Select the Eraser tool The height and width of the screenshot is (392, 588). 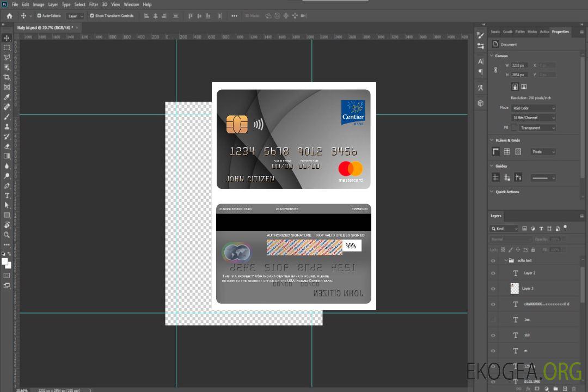pyautogui.click(x=7, y=146)
